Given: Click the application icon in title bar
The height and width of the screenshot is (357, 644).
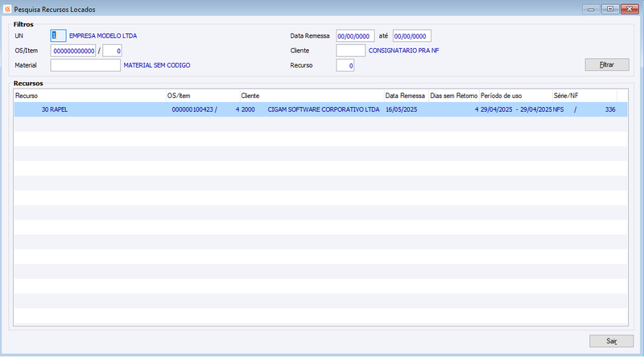Looking at the screenshot, I should click(x=7, y=9).
